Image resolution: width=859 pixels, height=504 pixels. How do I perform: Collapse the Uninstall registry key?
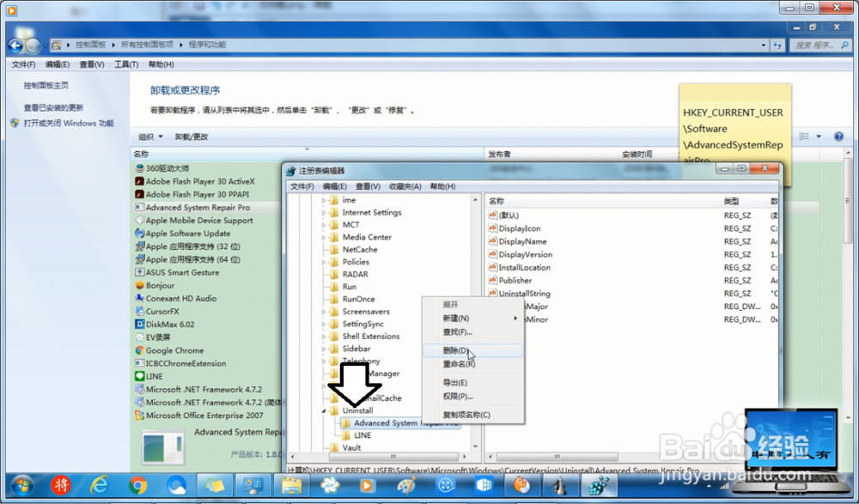324,410
